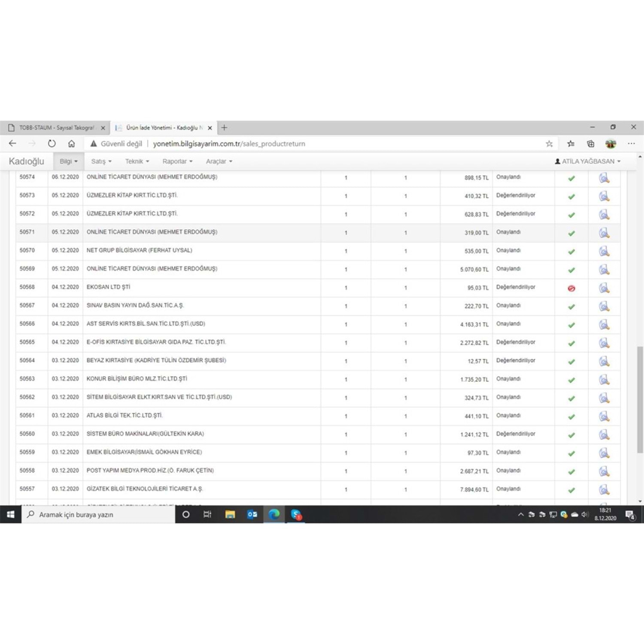Open Outlook from the taskbar
Image resolution: width=644 pixels, height=644 pixels.
tap(252, 514)
